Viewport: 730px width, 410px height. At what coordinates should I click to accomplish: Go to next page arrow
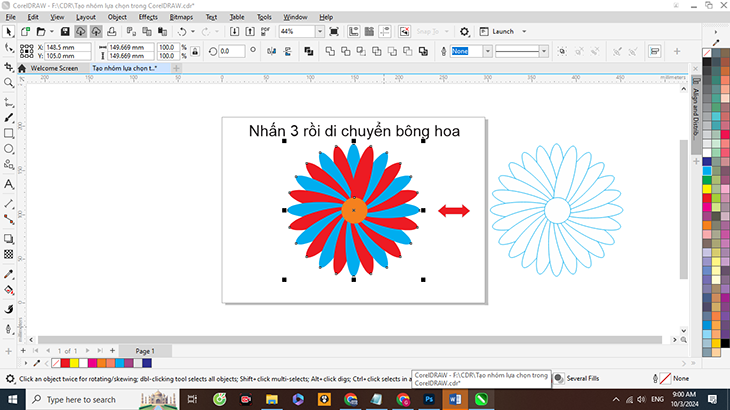pyautogui.click(x=87, y=350)
